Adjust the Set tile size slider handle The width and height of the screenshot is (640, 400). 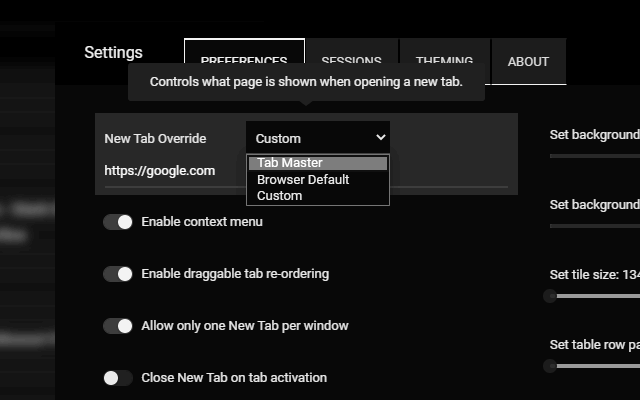pos(550,296)
